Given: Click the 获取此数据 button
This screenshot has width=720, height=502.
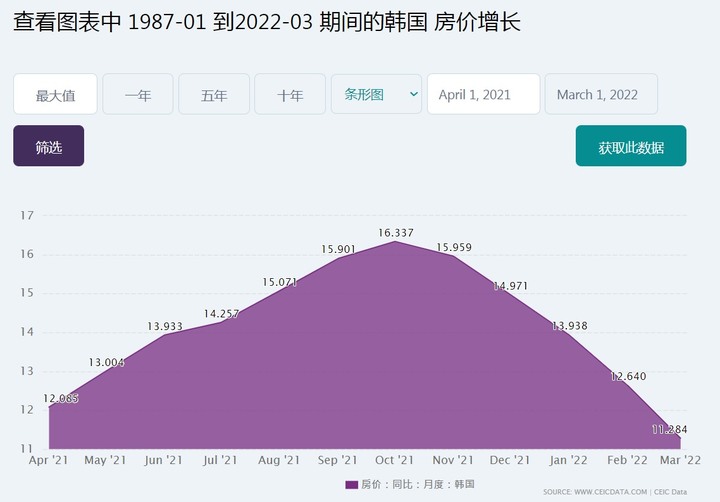Looking at the screenshot, I should [631, 146].
